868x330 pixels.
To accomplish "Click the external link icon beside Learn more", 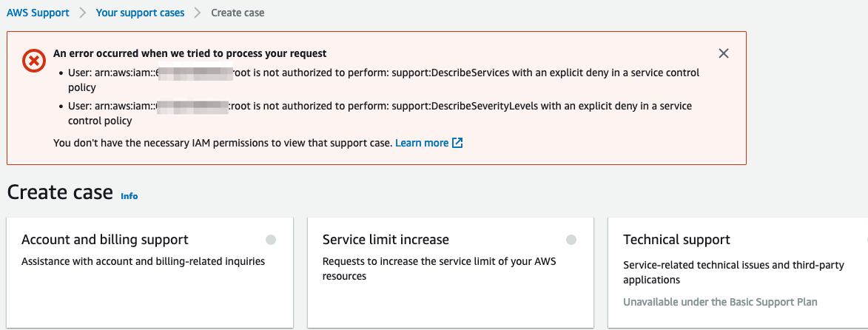I will tap(457, 143).
